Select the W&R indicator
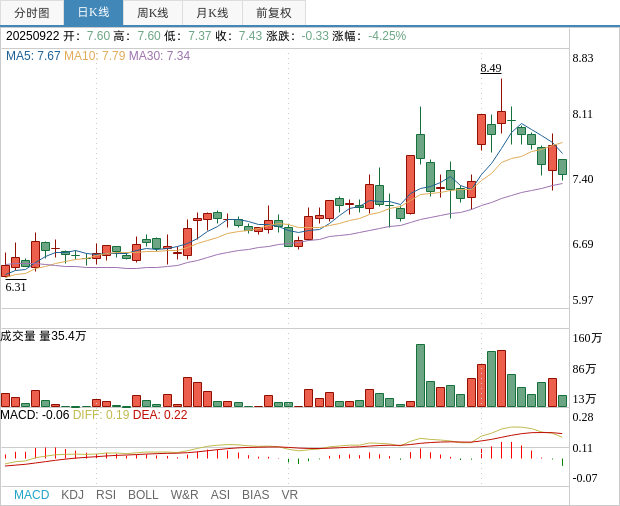Image resolution: width=620 pixels, height=506 pixels. (x=184, y=495)
